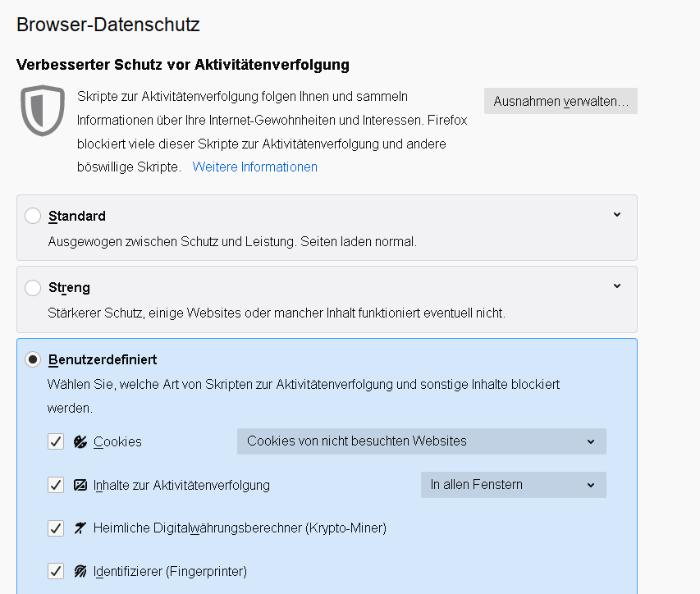Open the Cookies von nicht besuchten Websites dropdown
This screenshot has width=700, height=594.
[421, 441]
